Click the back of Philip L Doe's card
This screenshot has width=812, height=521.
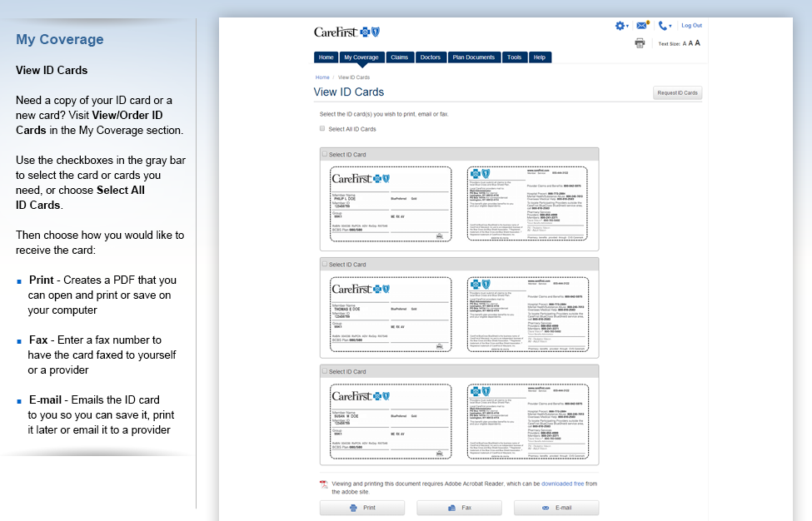point(527,203)
